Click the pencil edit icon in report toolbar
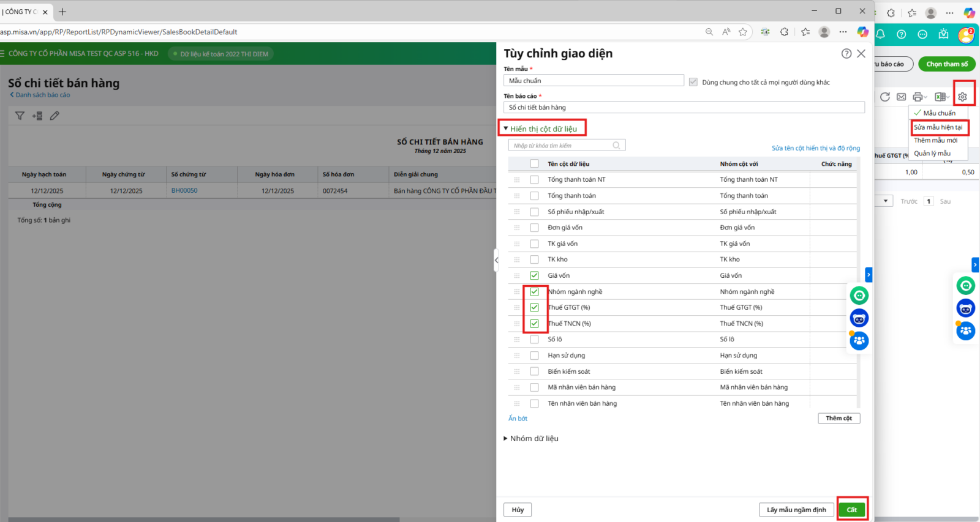The image size is (980, 522). coord(55,116)
